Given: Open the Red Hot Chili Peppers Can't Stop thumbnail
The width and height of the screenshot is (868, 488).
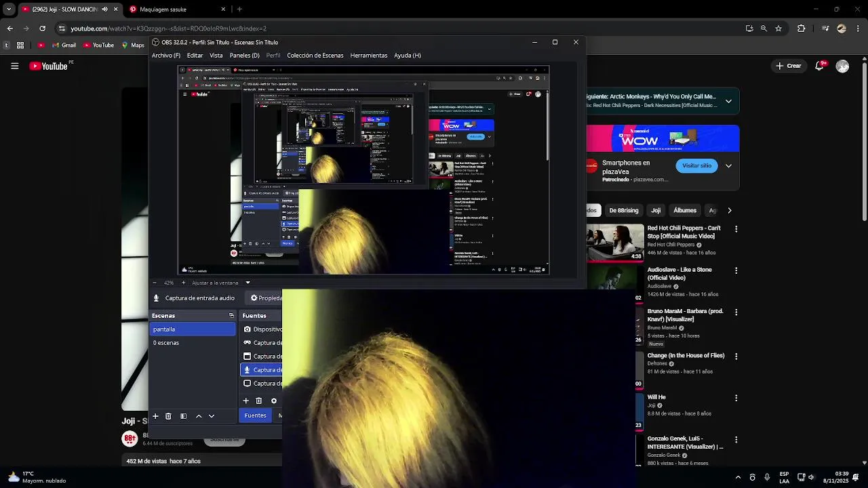Looking at the screenshot, I should 615,243.
